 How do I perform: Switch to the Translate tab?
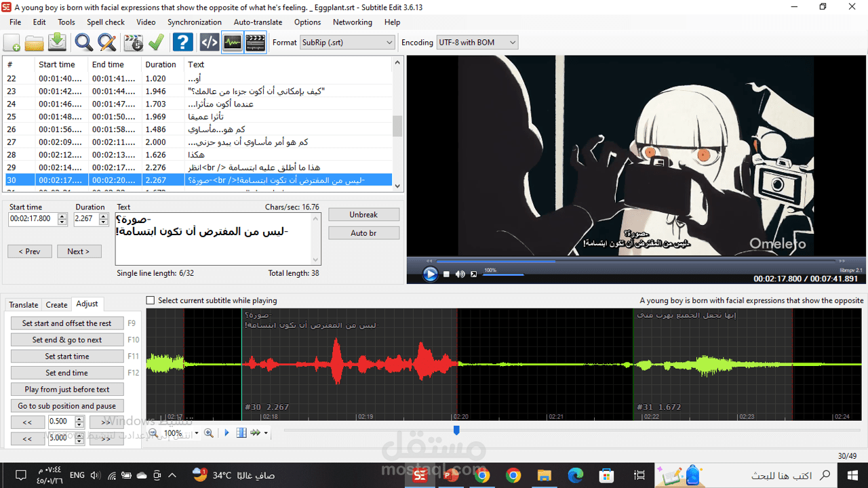24,305
